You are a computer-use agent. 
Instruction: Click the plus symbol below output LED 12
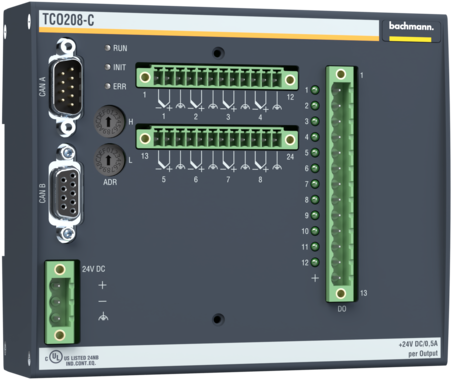coord(315,278)
